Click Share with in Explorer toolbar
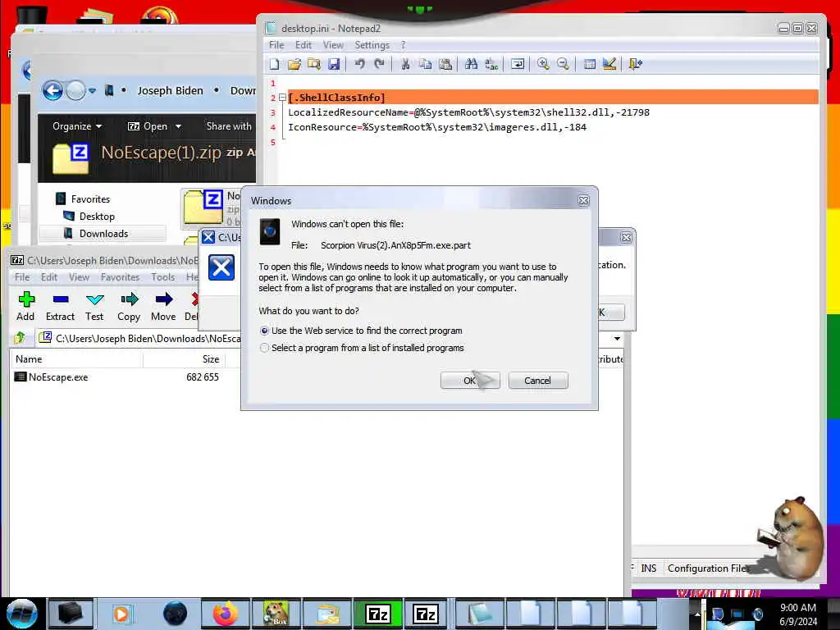The height and width of the screenshot is (630, 840). point(229,126)
